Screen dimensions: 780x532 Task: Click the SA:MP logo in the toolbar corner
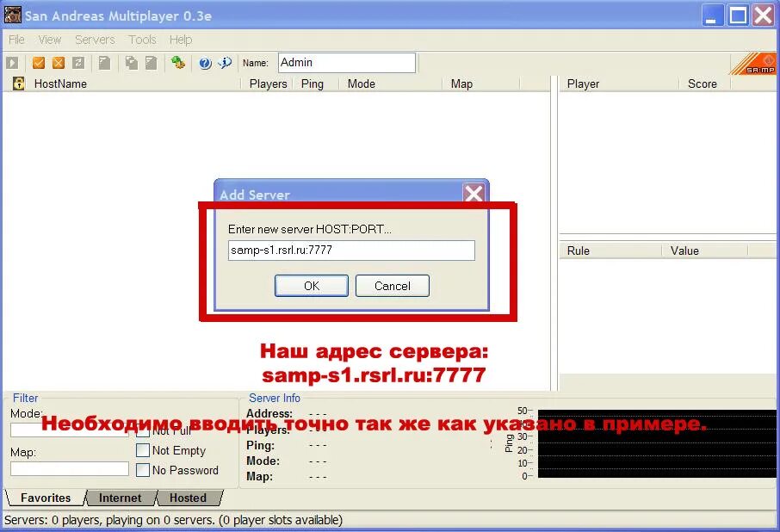pyautogui.click(x=754, y=64)
